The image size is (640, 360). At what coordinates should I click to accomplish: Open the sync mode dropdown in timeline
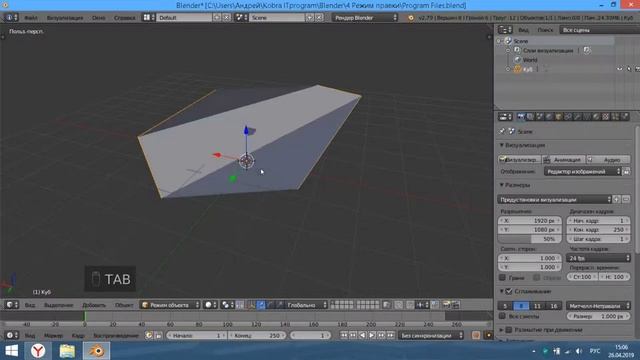click(431, 336)
